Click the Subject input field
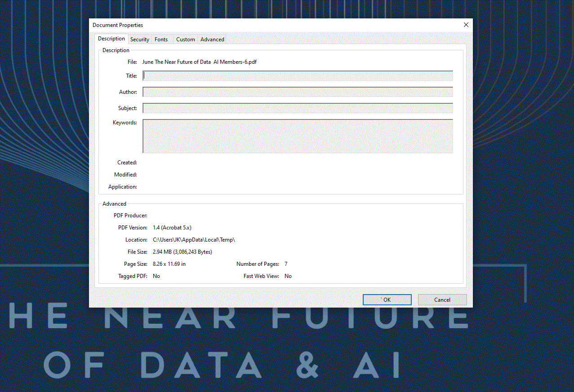This screenshot has width=574, height=392. [298, 108]
